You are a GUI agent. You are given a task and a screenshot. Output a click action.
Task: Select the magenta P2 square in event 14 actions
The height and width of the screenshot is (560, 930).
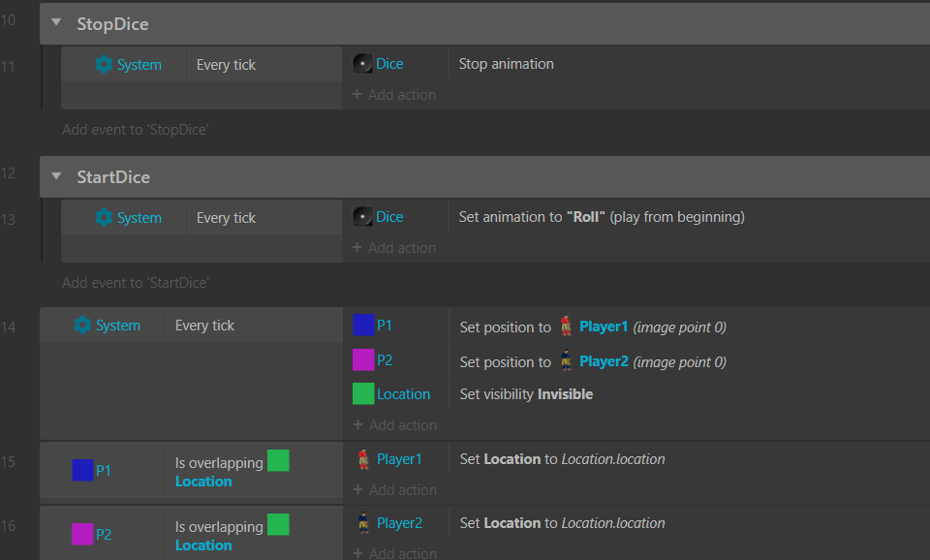(x=363, y=360)
